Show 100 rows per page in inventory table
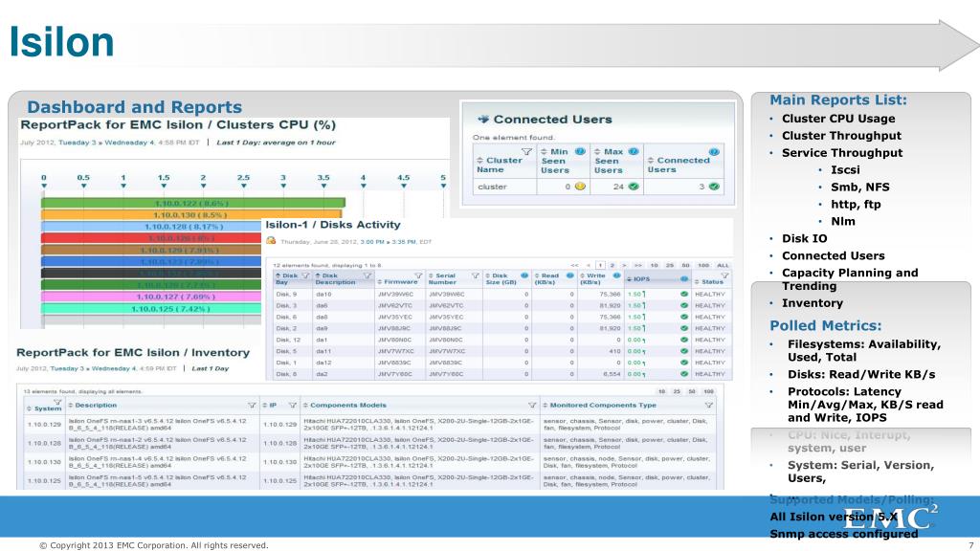Screen dimensions: 980x551 click(709, 391)
